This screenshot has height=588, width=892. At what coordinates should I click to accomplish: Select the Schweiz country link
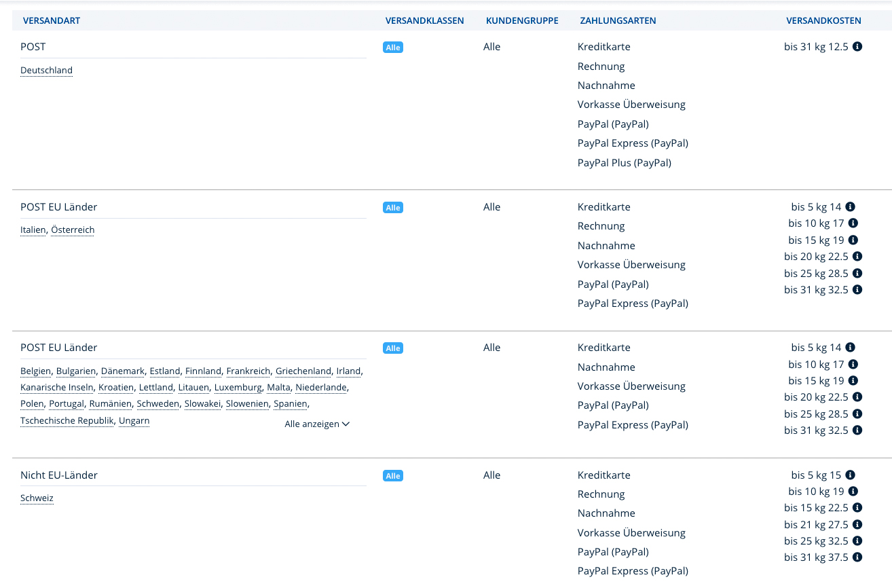[37, 498]
